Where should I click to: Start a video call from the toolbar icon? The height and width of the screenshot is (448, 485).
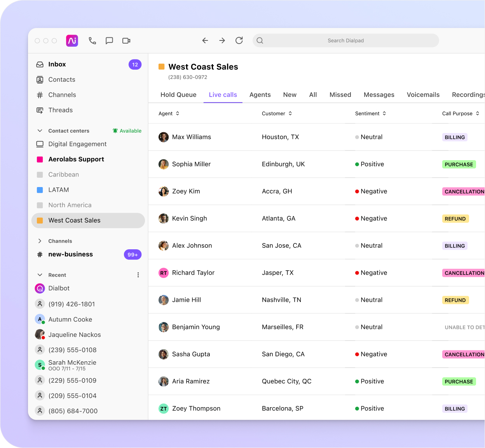tap(126, 40)
